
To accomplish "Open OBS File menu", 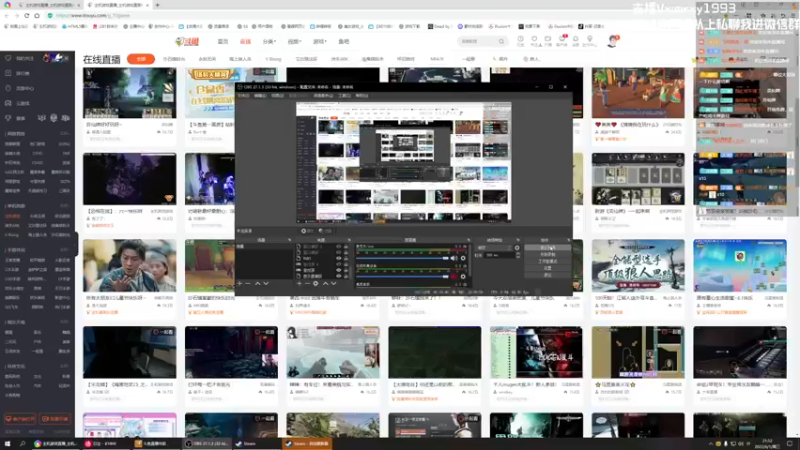I will click(244, 95).
